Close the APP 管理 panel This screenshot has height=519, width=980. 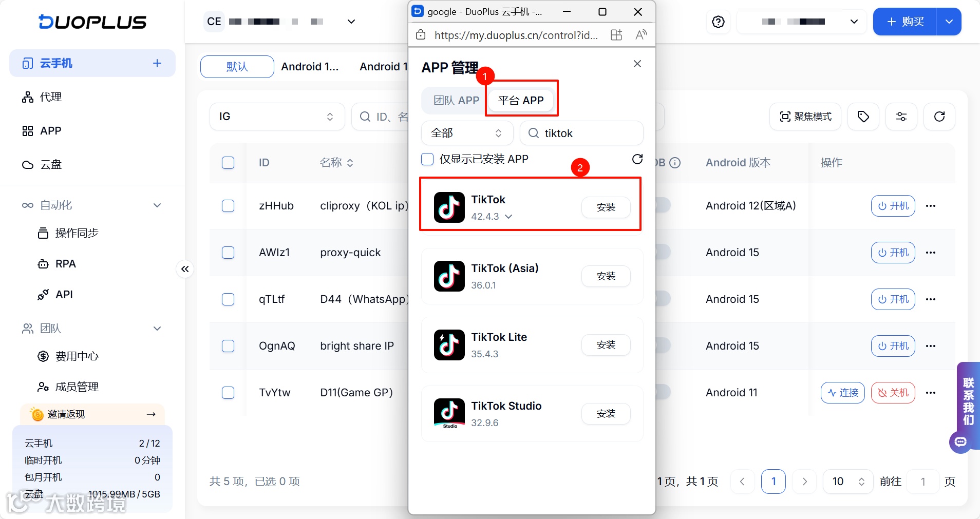click(637, 64)
